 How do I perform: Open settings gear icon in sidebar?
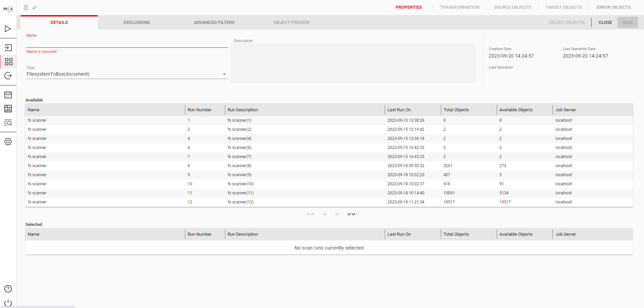(8, 142)
